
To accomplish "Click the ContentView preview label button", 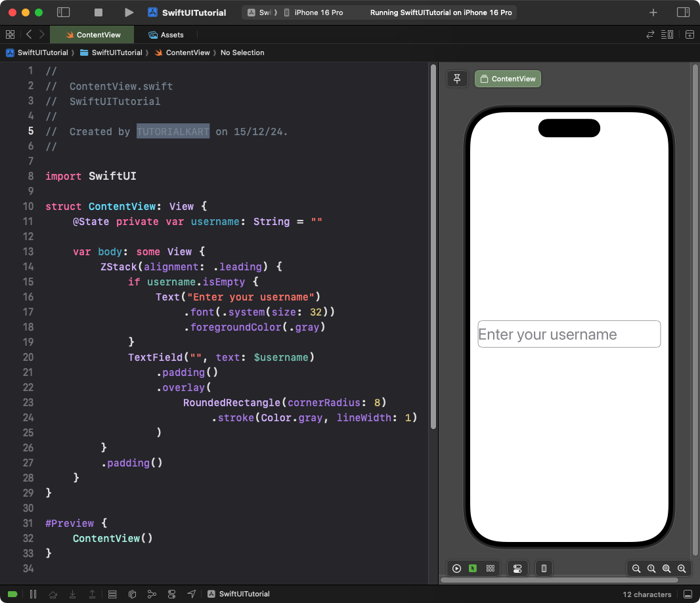I will [508, 78].
